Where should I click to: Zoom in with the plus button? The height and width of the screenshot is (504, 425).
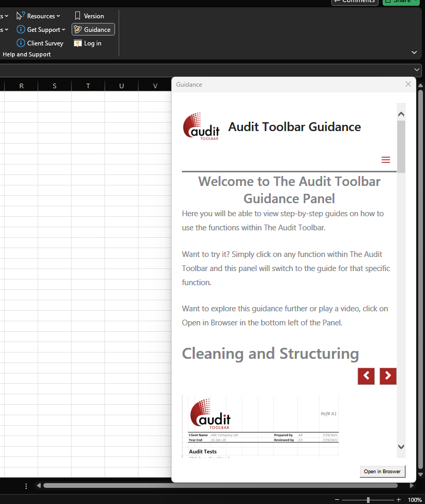tap(399, 500)
